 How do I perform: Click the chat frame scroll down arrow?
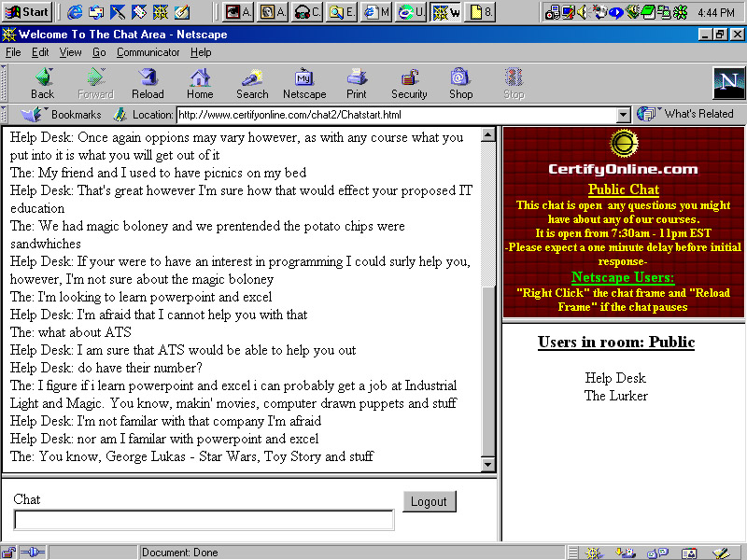[x=487, y=464]
